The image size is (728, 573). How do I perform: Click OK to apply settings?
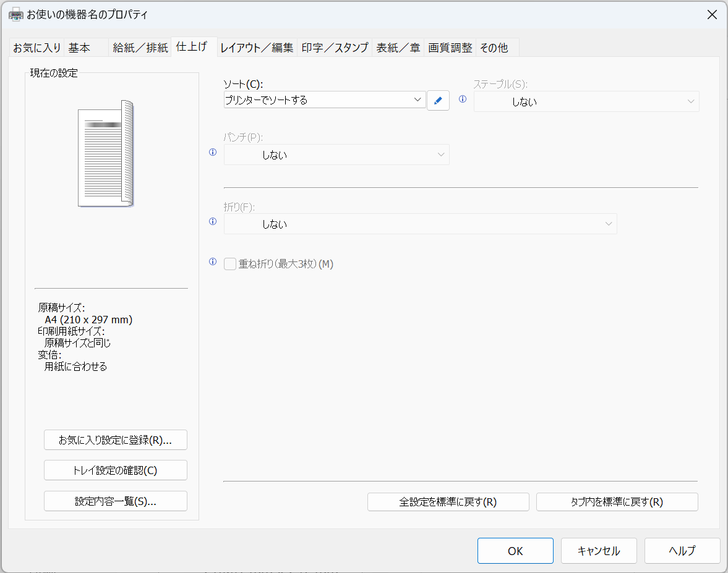click(x=515, y=550)
